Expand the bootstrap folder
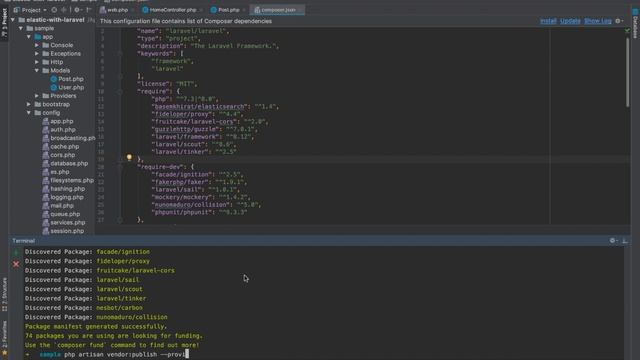The height and width of the screenshot is (360, 640). click(x=29, y=104)
